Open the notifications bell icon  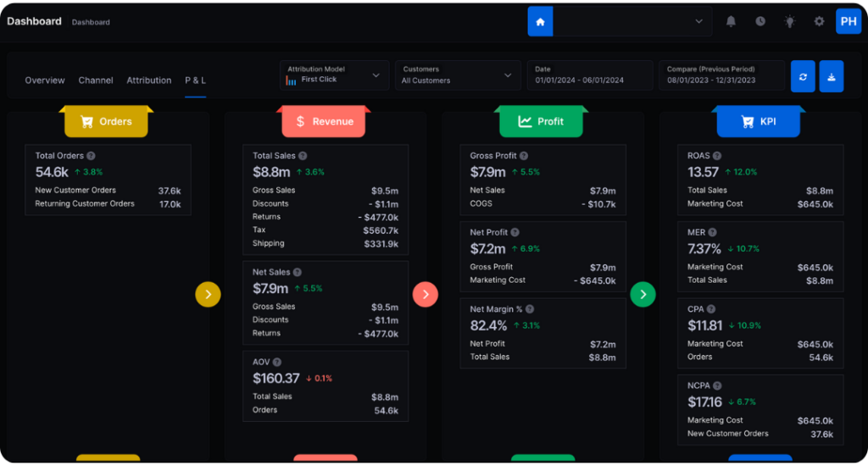click(x=731, y=21)
